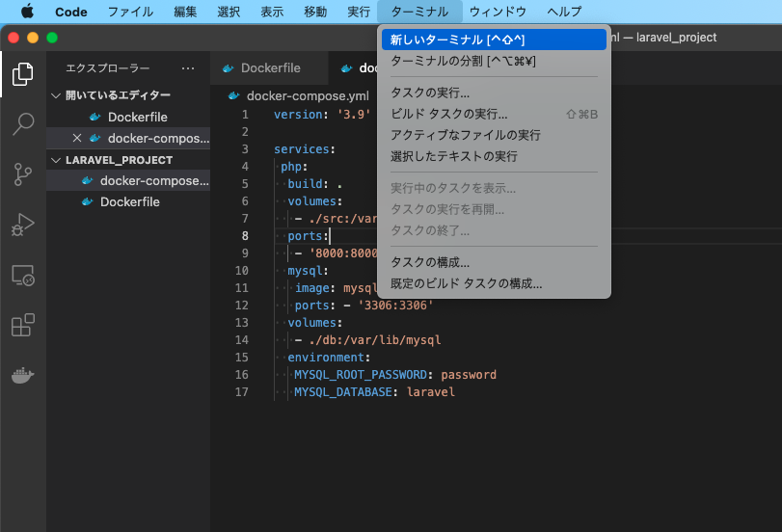The height and width of the screenshot is (532, 782).
Task: Open the ウィンドウ menu
Action: [x=498, y=12]
